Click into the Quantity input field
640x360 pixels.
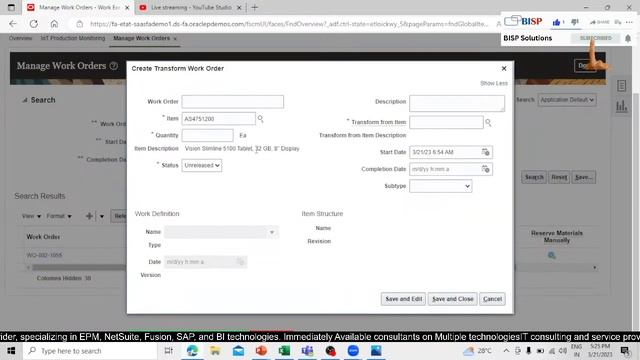pyautogui.click(x=207, y=135)
